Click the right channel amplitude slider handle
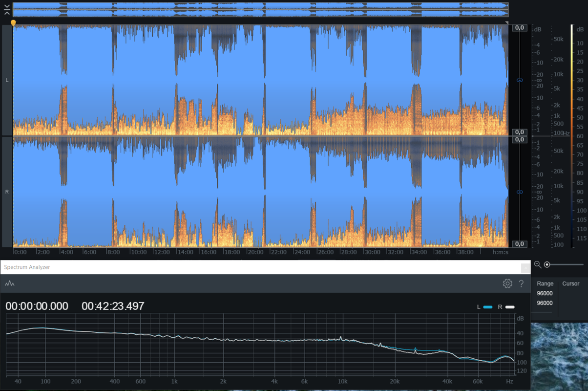This screenshot has height=391, width=588. point(520,192)
